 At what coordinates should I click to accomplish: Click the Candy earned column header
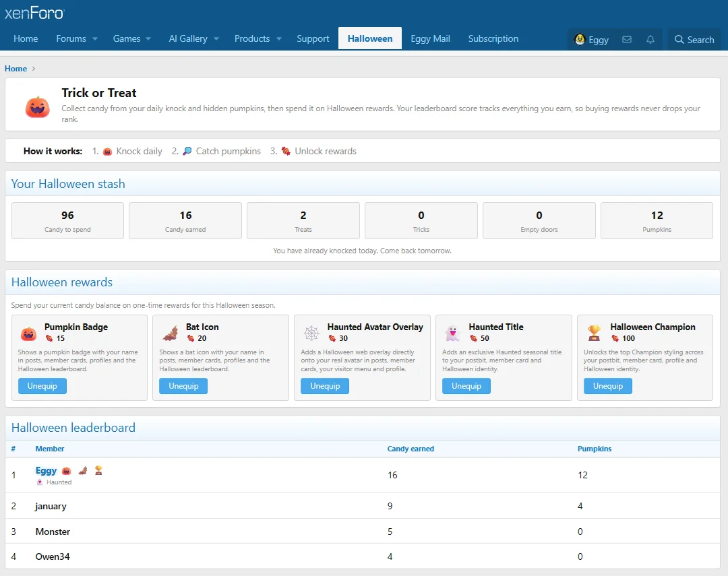(x=411, y=449)
